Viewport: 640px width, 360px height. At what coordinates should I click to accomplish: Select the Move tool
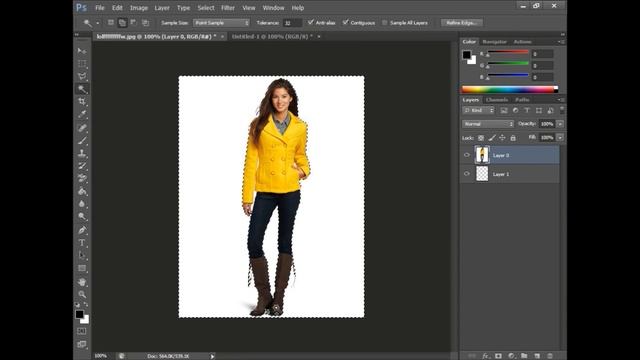pyautogui.click(x=82, y=51)
